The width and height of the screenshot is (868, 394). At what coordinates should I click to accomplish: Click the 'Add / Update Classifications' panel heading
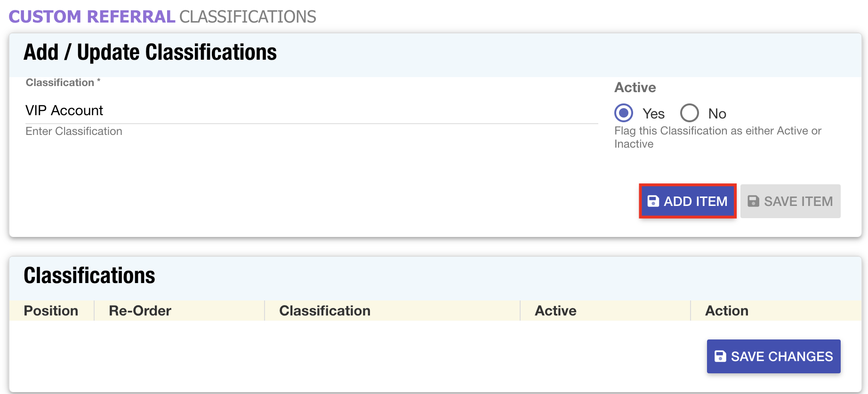(150, 52)
